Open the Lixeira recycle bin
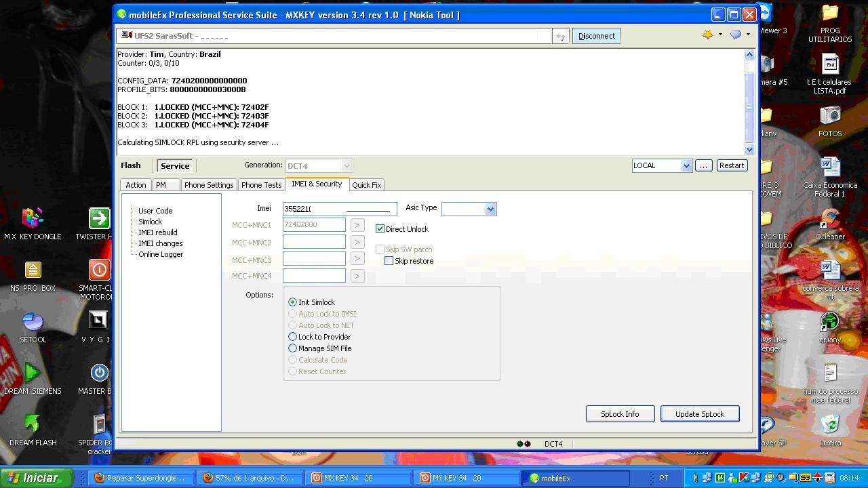 (x=830, y=430)
